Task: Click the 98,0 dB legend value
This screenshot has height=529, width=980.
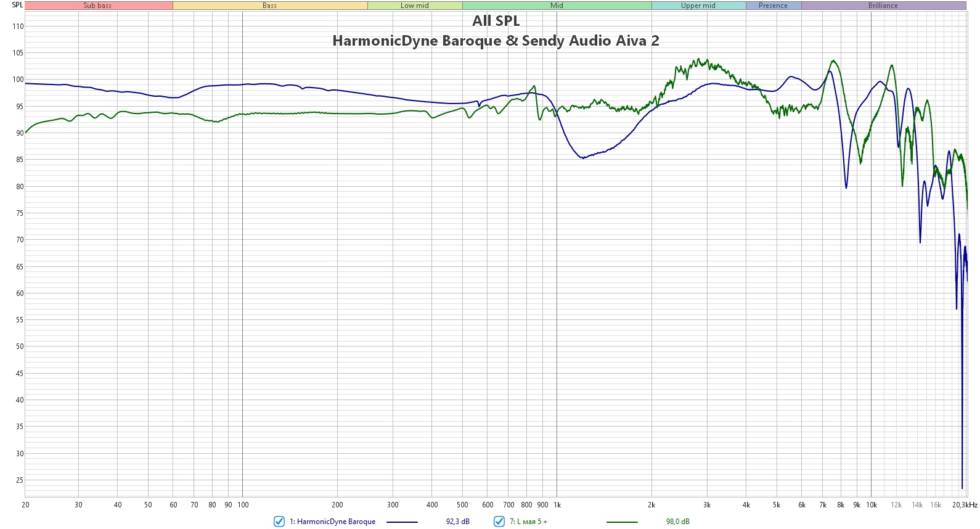Action: (678, 522)
